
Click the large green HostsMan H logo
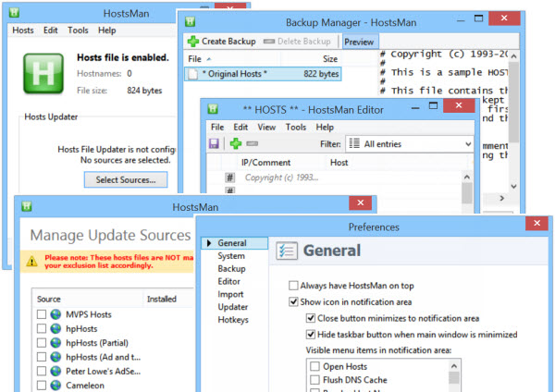(x=43, y=74)
